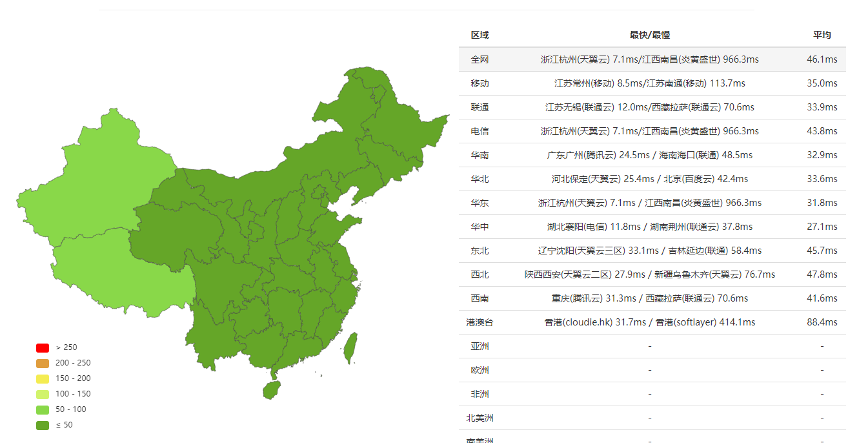
Task: Select the dark green ≤ 50 swatch
Action: point(43,425)
